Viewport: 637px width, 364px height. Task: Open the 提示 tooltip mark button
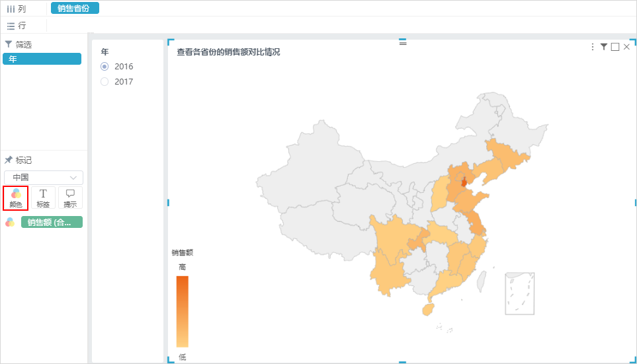[x=70, y=198]
